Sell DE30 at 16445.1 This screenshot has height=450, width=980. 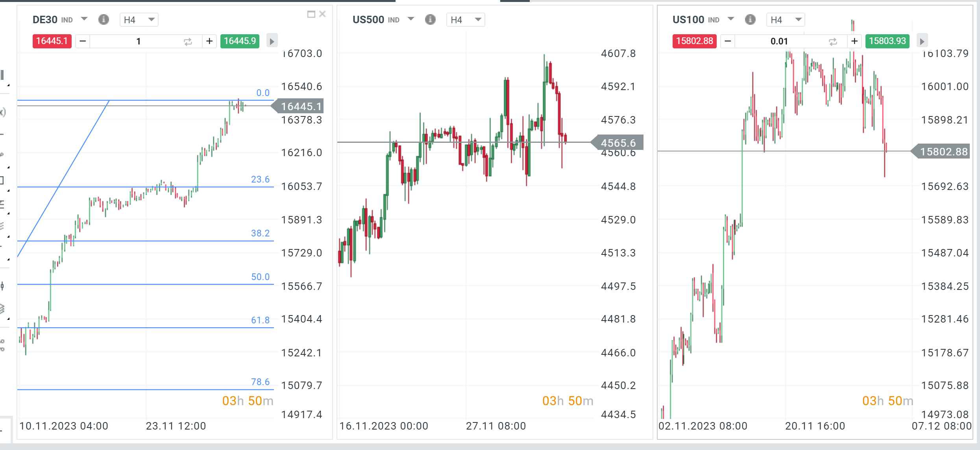coord(52,41)
